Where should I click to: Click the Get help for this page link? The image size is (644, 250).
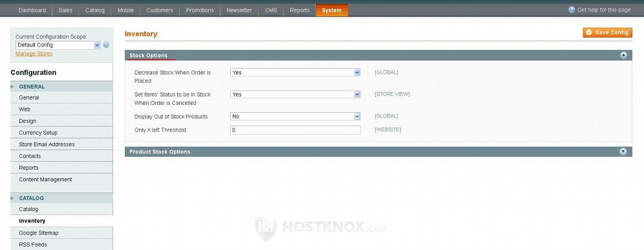[604, 10]
